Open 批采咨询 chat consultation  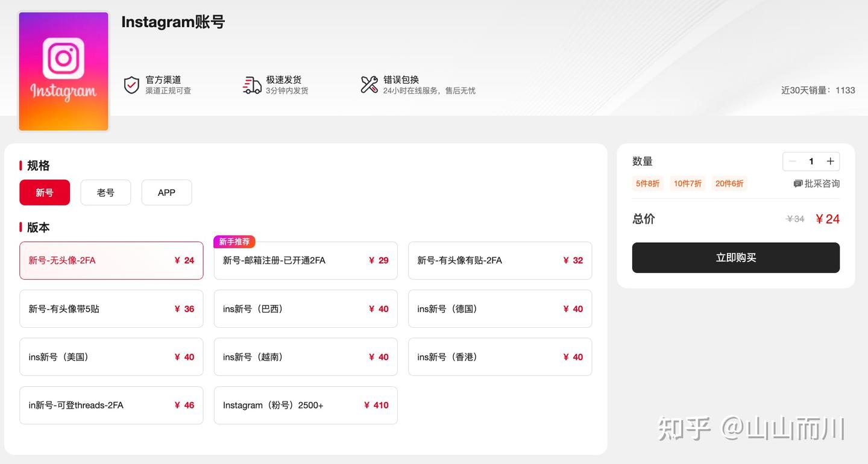point(817,184)
